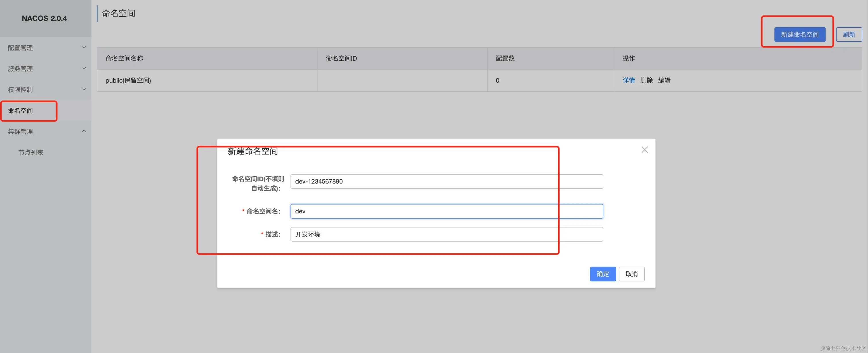The height and width of the screenshot is (353, 868).
Task: Open the 配置管理 sidebar menu
Action: pos(21,48)
